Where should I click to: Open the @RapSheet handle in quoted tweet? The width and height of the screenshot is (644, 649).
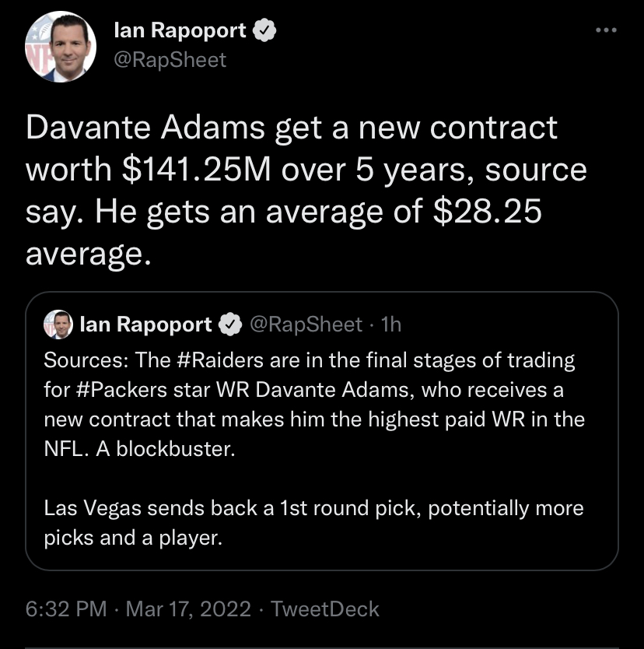[x=306, y=324]
